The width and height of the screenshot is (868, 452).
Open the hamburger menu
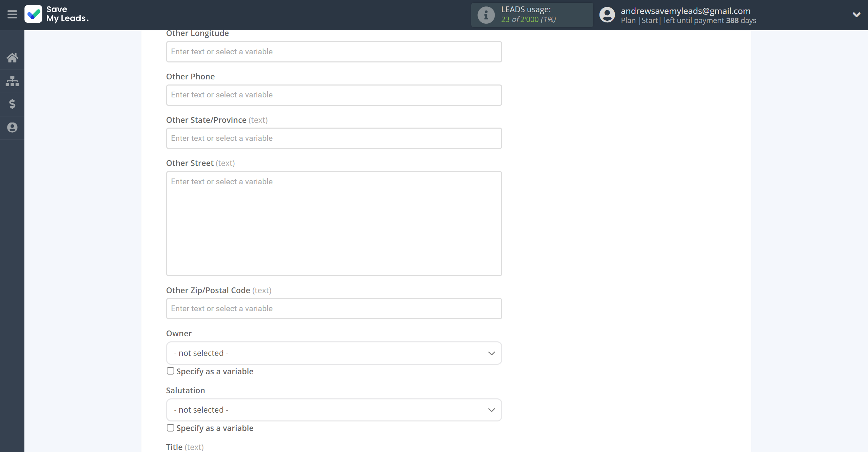point(12,14)
